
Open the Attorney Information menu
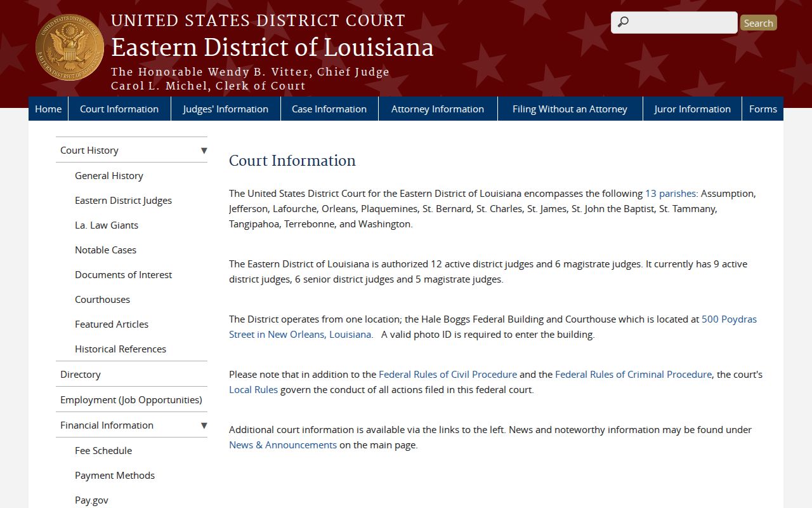click(438, 109)
